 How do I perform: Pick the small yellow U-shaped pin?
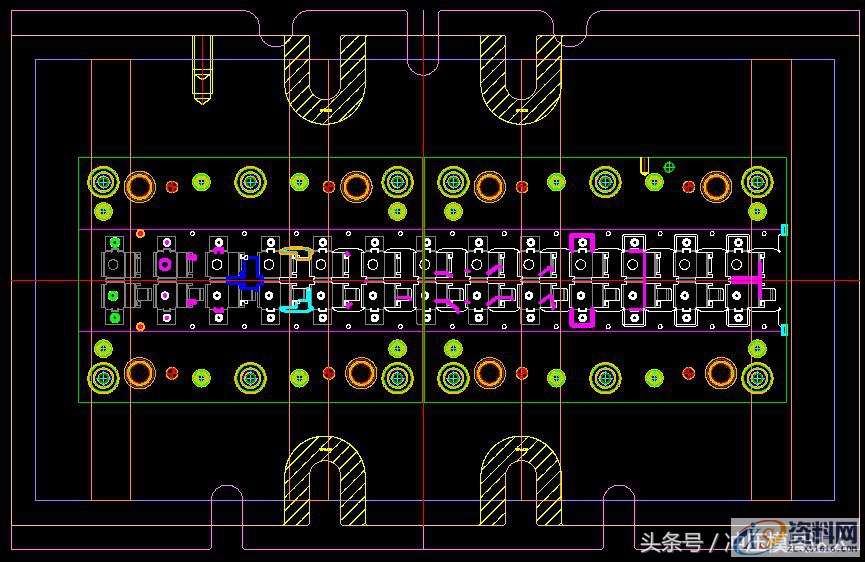click(645, 166)
